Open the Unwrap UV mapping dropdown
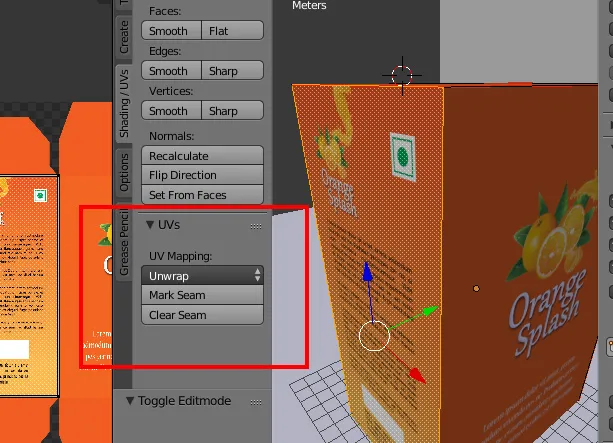Screen dimensions: 613x443 click(203, 276)
